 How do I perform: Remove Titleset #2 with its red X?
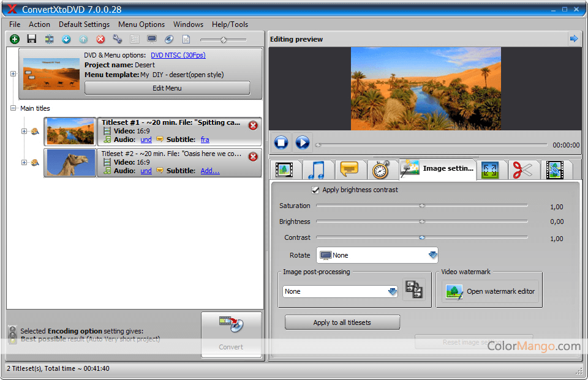click(x=253, y=157)
